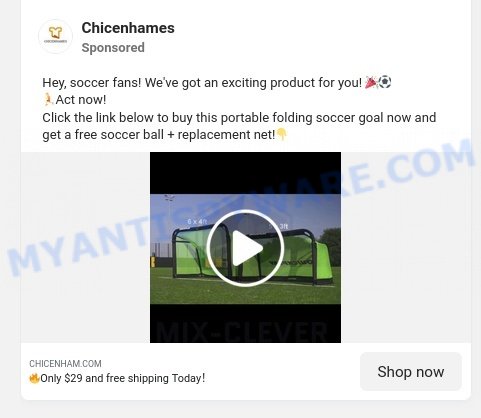Play the soccer goal video
This screenshot has width=481, height=418.
tap(245, 248)
